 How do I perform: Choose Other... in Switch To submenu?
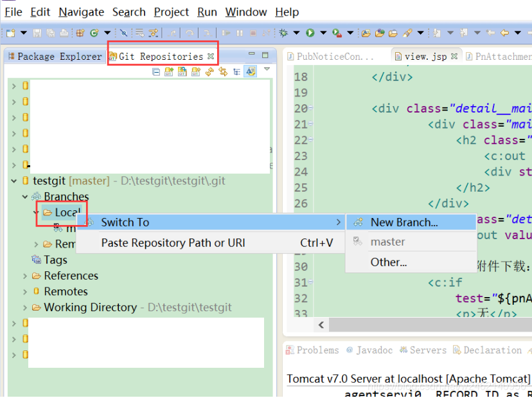click(411, 262)
